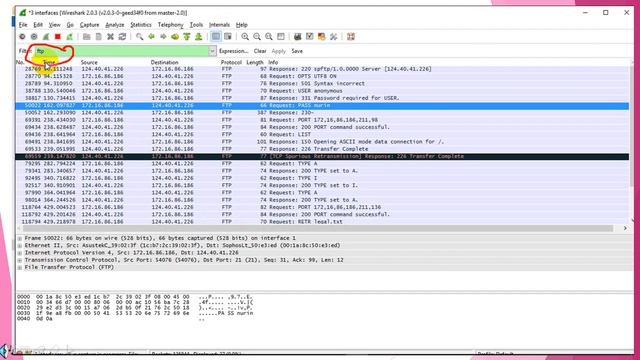Open the Statistics menu
The width and height of the screenshot is (640, 360).
click(141, 25)
